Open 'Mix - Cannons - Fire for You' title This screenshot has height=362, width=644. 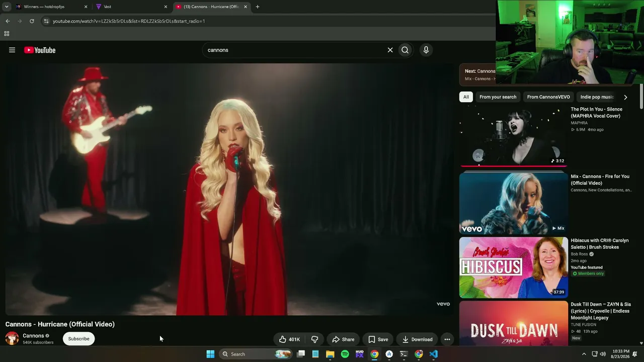point(600,180)
